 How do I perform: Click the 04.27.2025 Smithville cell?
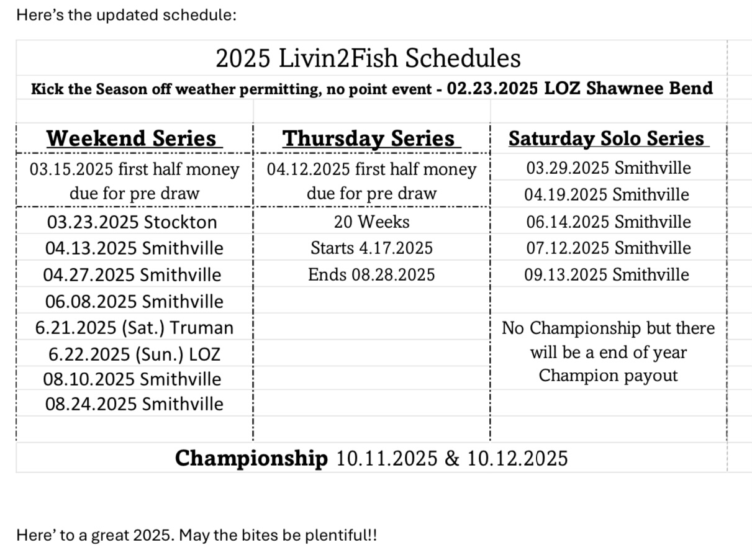(x=132, y=274)
